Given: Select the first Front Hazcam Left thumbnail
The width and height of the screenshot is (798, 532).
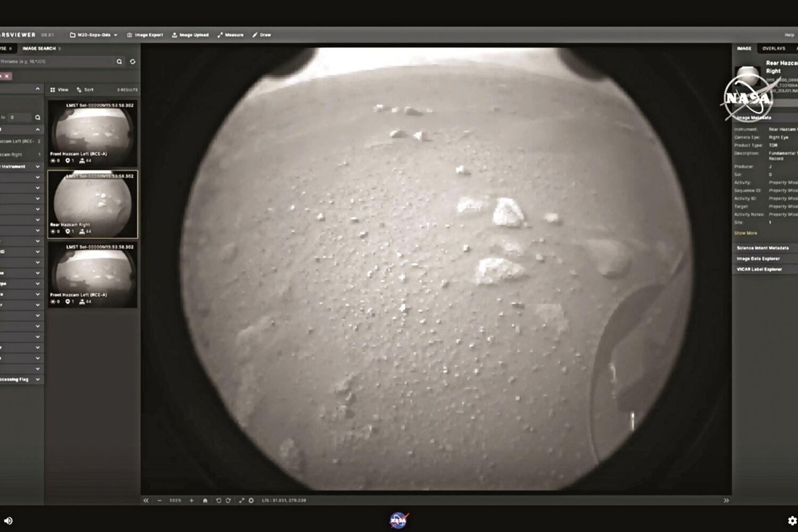Looking at the screenshot, I should [93, 133].
